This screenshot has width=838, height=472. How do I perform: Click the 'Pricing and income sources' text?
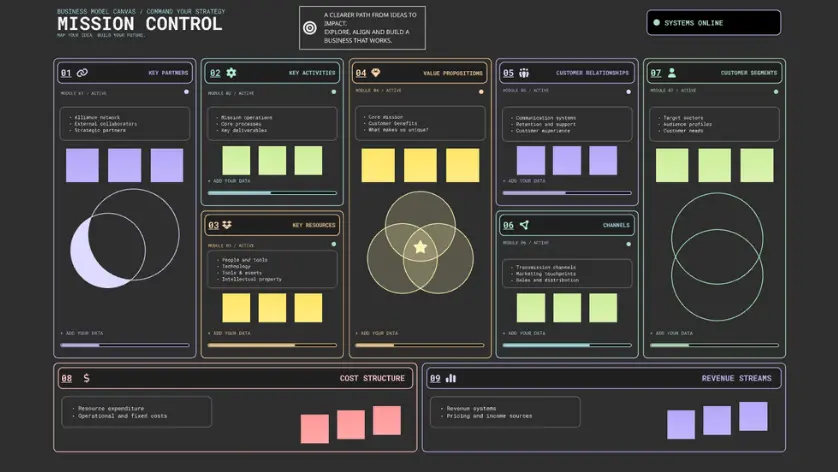pyautogui.click(x=490, y=416)
